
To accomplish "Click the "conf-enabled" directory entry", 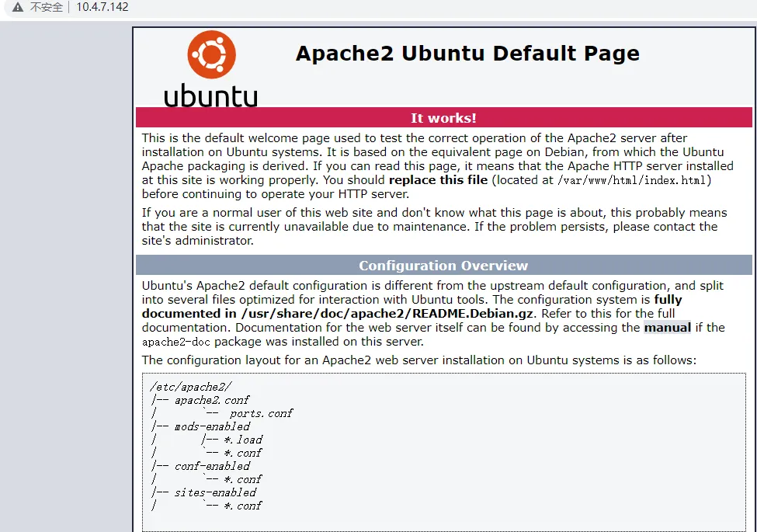I will 213,466.
